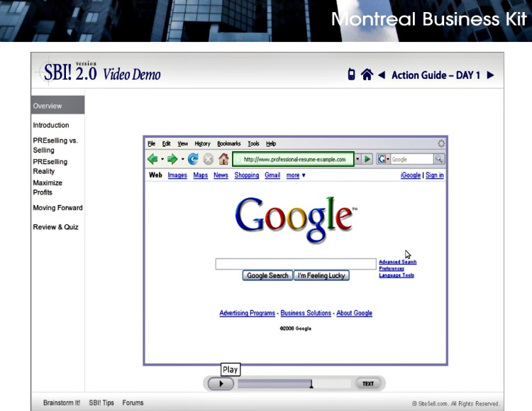This screenshot has height=411, width=532.
Task: Open Google Preferences link
Action: pos(392,269)
